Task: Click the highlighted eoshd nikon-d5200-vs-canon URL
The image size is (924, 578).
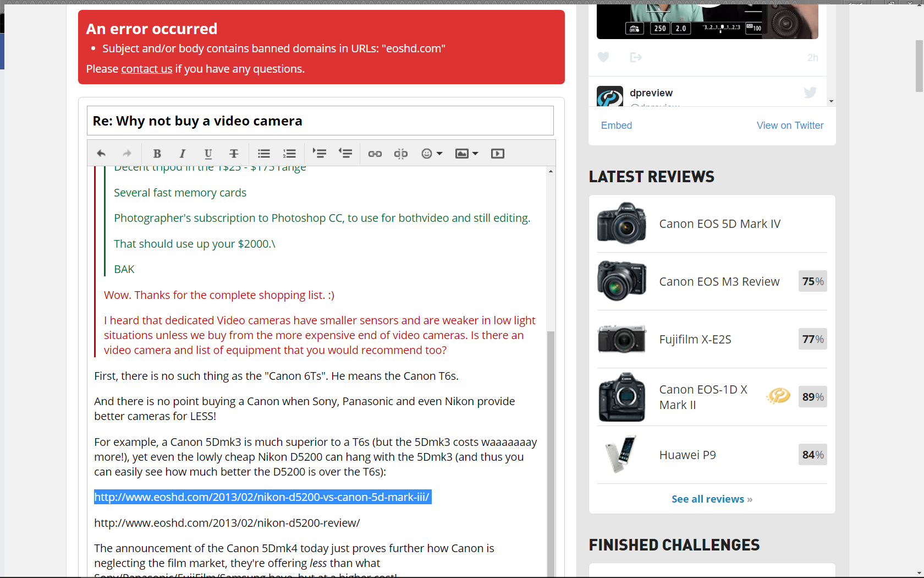Action: (x=262, y=497)
